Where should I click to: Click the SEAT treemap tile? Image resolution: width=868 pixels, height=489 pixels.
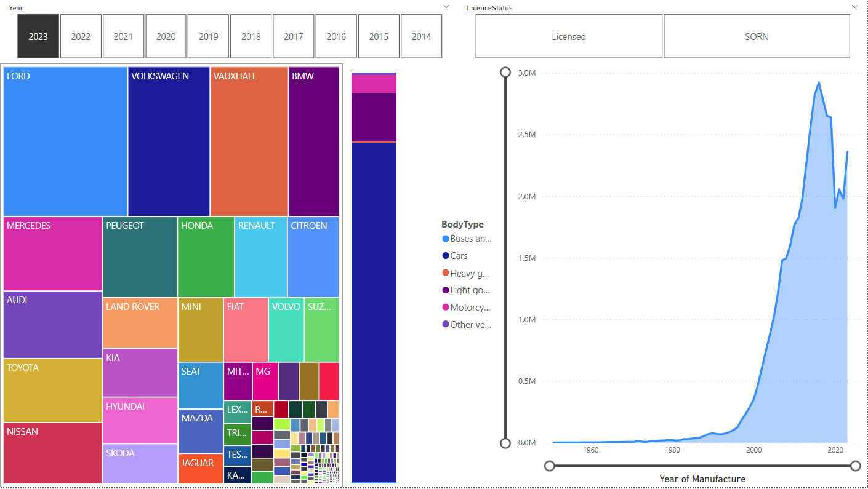(x=201, y=386)
